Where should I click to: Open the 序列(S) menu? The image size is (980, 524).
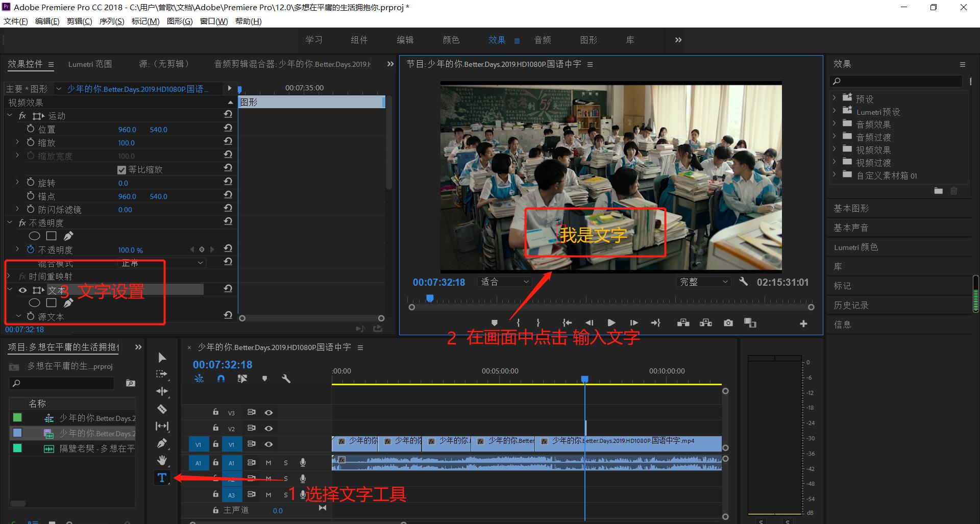111,21
